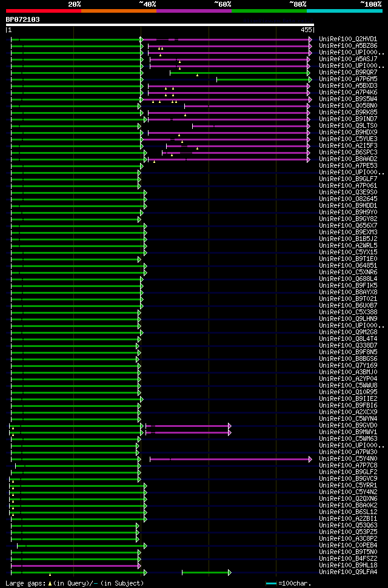388x588 pixels.
Task: Select the UniRef100_A2YP04 label
Action: pyautogui.click(x=348, y=378)
